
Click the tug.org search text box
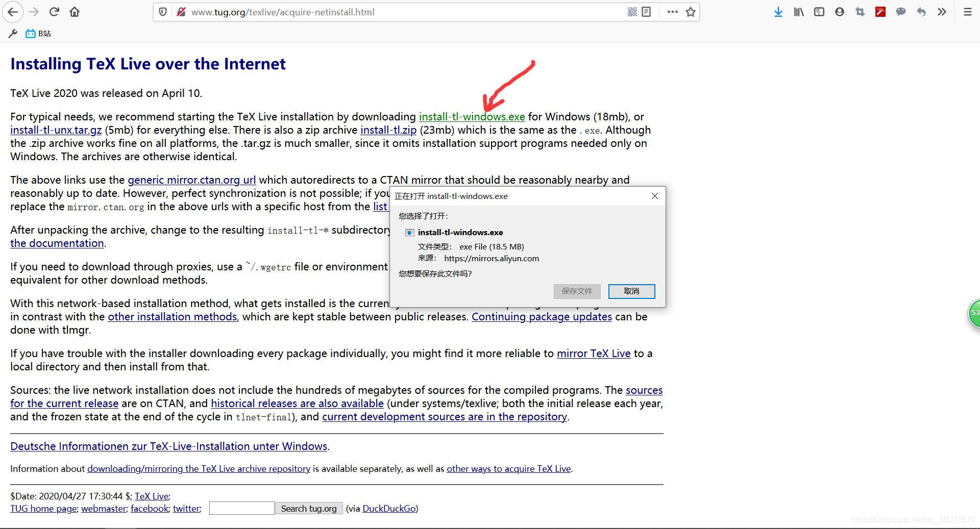pos(241,508)
